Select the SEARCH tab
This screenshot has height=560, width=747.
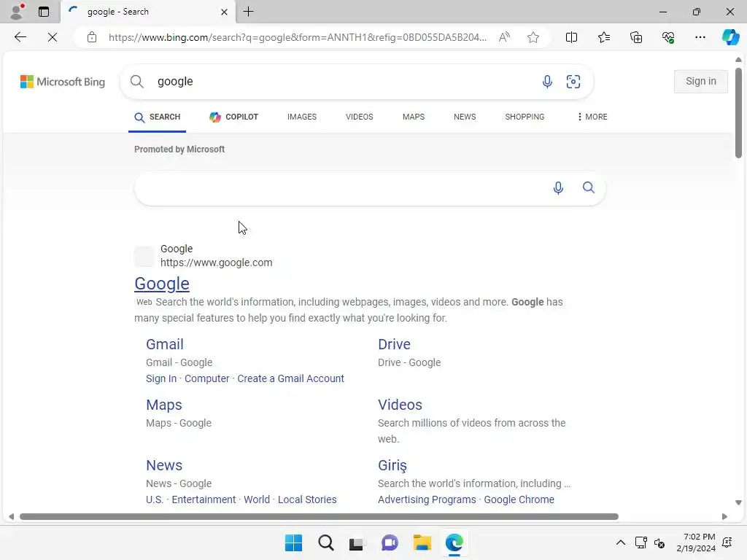(158, 117)
